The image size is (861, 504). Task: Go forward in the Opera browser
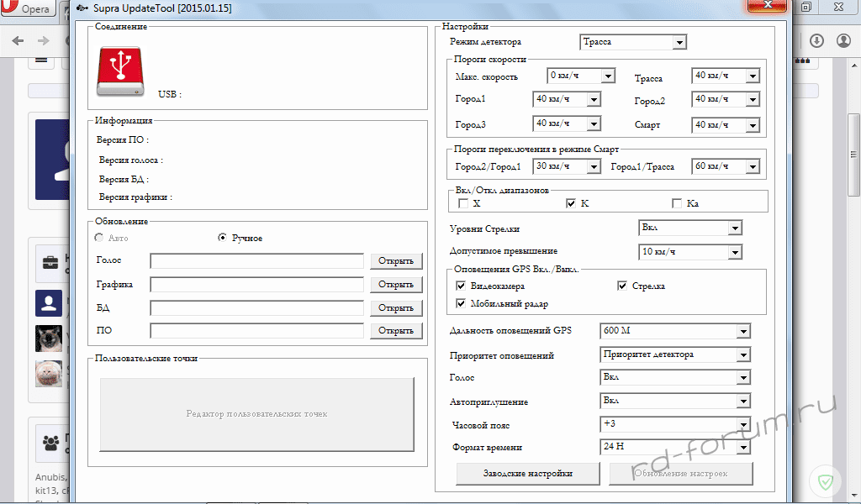[44, 40]
